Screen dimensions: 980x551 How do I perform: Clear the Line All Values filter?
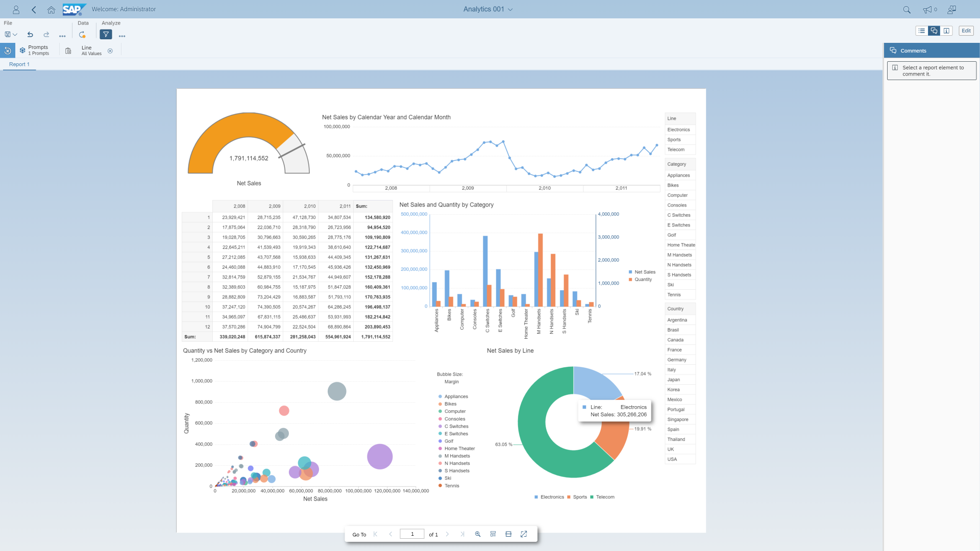(110, 51)
